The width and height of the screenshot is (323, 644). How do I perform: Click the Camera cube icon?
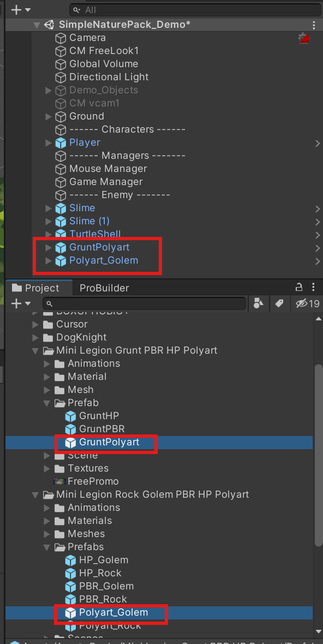coord(61,38)
